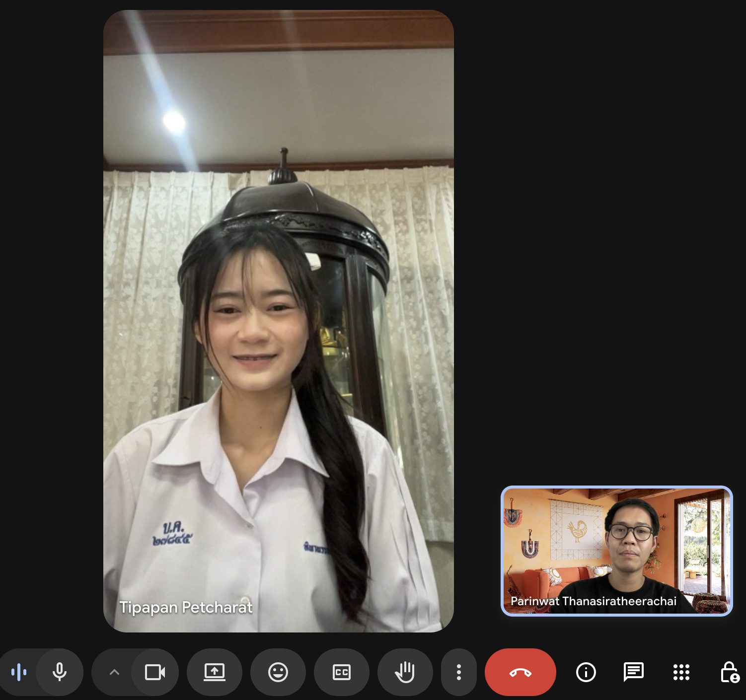Open host controls lock icon
The width and height of the screenshot is (746, 700).
pos(729,673)
